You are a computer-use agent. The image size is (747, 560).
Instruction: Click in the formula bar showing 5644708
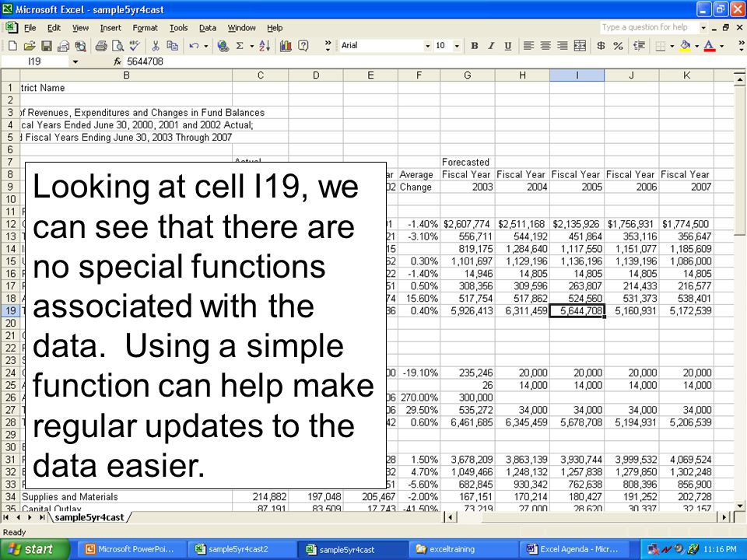pyautogui.click(x=429, y=61)
